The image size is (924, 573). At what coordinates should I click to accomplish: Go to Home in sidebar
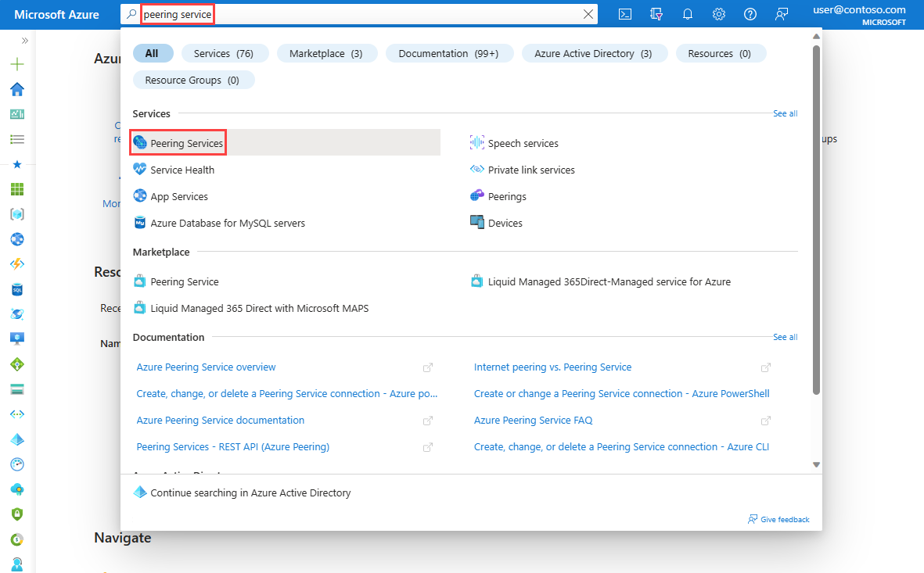pyautogui.click(x=17, y=89)
